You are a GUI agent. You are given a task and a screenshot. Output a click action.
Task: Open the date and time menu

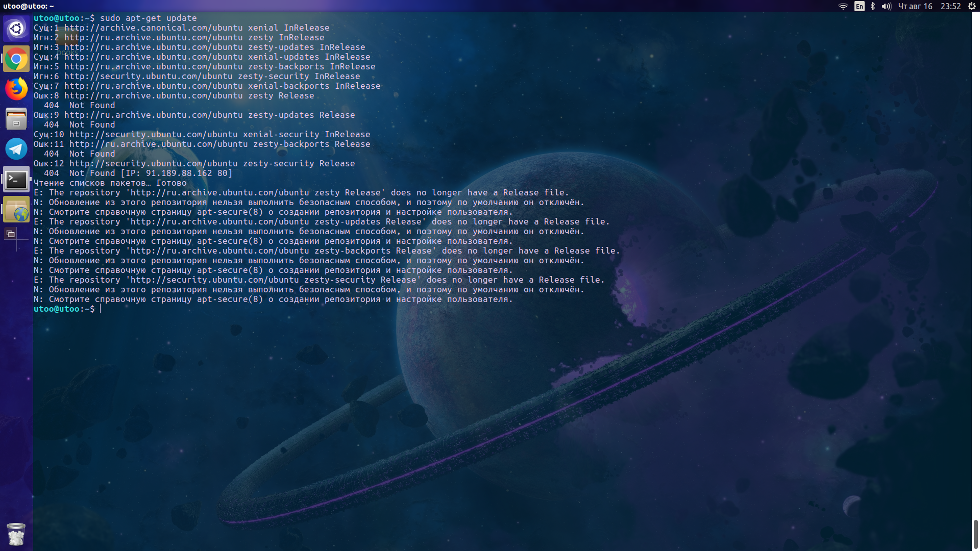(929, 6)
